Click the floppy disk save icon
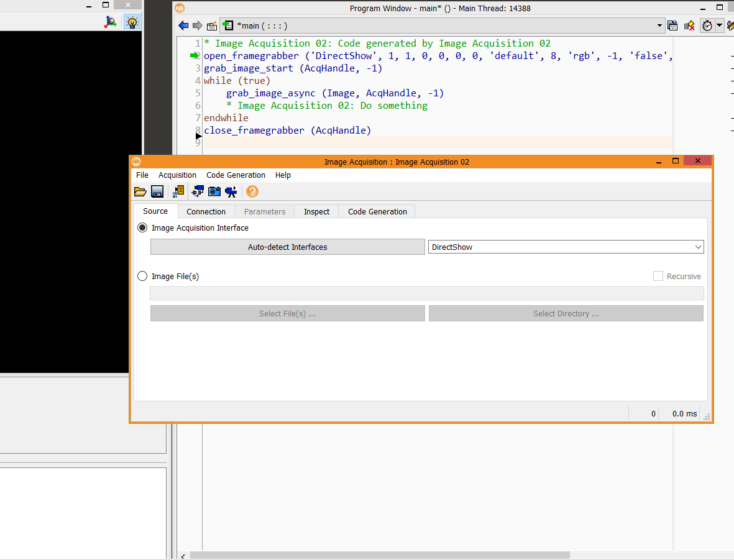 click(x=157, y=191)
